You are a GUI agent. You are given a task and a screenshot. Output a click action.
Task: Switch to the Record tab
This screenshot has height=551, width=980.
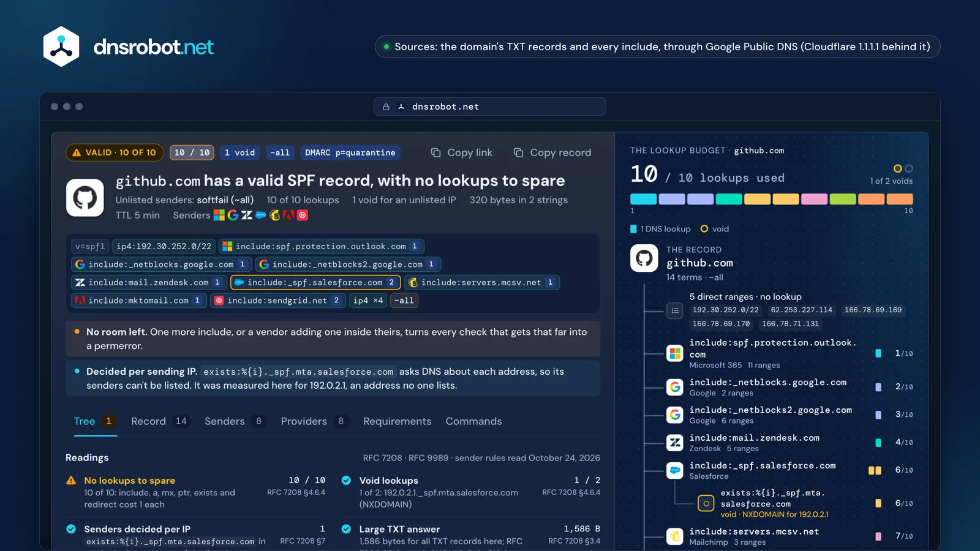tap(160, 421)
